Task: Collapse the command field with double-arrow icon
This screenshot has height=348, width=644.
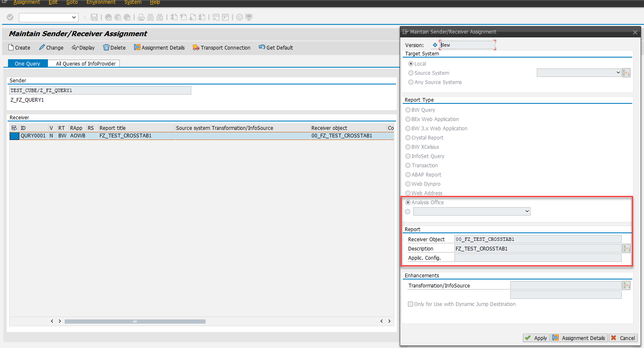Action: click(84, 17)
